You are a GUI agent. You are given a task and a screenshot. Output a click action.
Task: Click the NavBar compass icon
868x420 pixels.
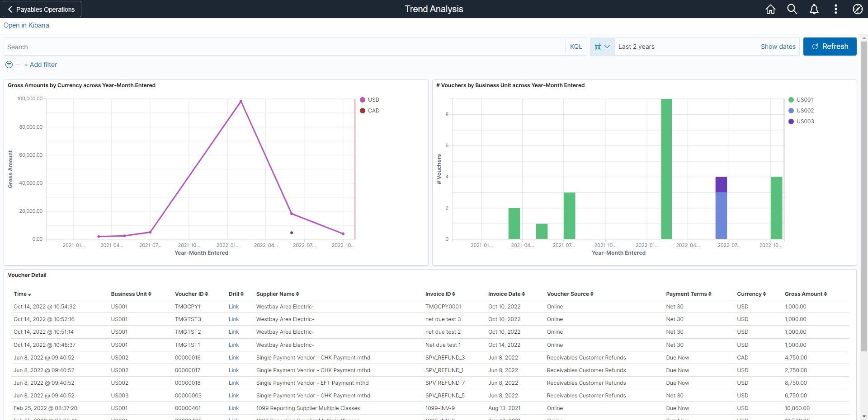coord(857,9)
